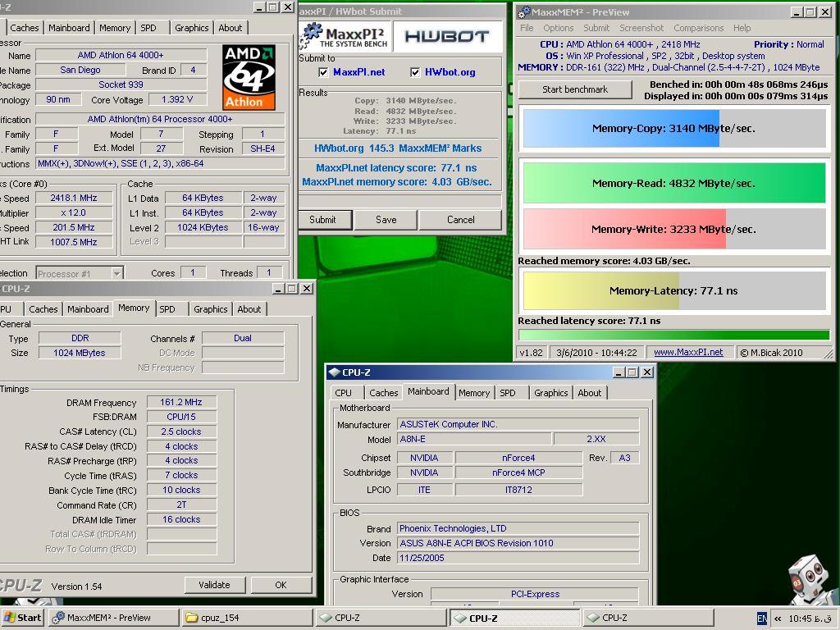This screenshot has height=630, width=840.
Task: Click the Memory-Copy result bar
Action: click(674, 129)
